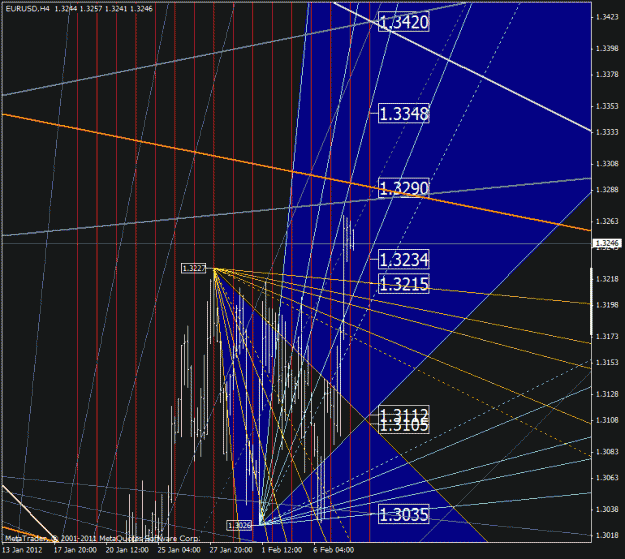Select the 1.3420 price level label
The height and width of the screenshot is (559, 625).
coord(403,22)
